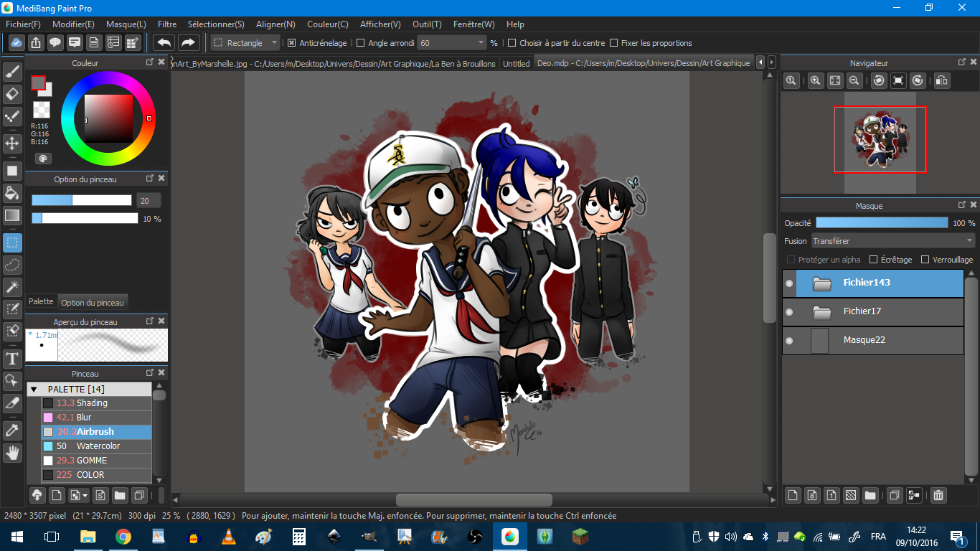Select the Brush tool in left toolbar

(12, 71)
